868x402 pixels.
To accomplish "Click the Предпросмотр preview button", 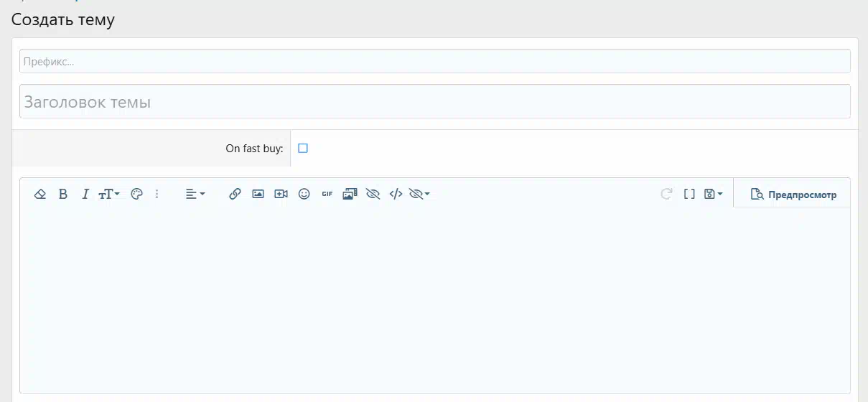I will (x=793, y=195).
